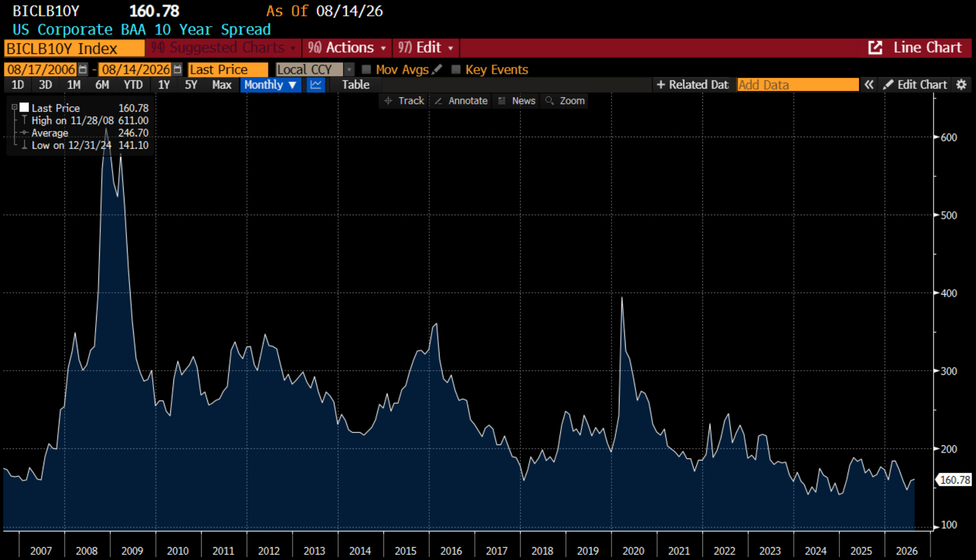Add related data with plus button
Image resolution: width=976 pixels, height=560 pixels.
tap(692, 85)
